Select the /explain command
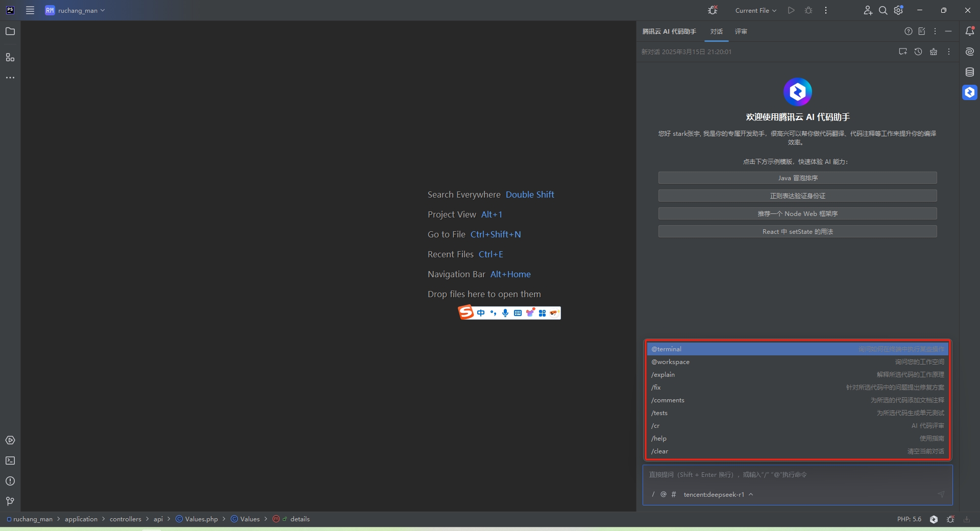Viewport: 980px width, 531px height. click(797, 375)
